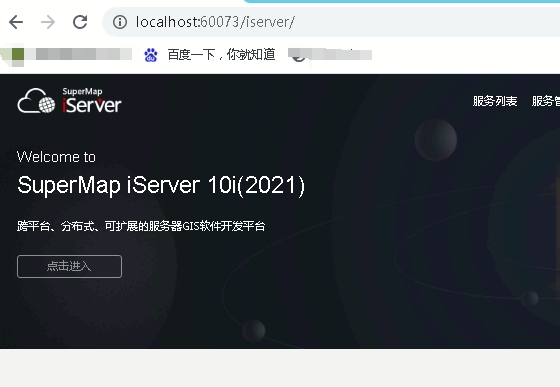Click the 点击进入 button
The height and width of the screenshot is (387, 560).
69,266
